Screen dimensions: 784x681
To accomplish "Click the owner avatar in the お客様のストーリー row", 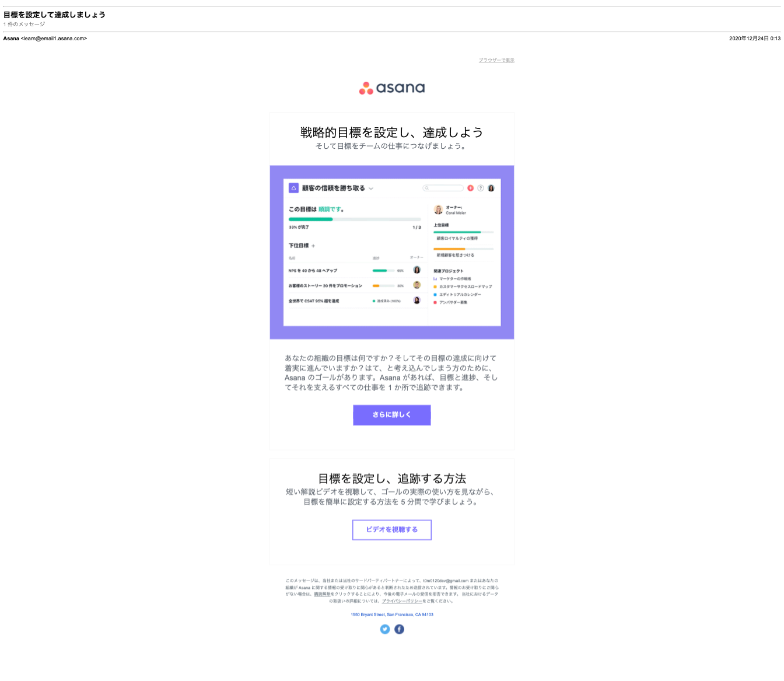I will tap(417, 285).
